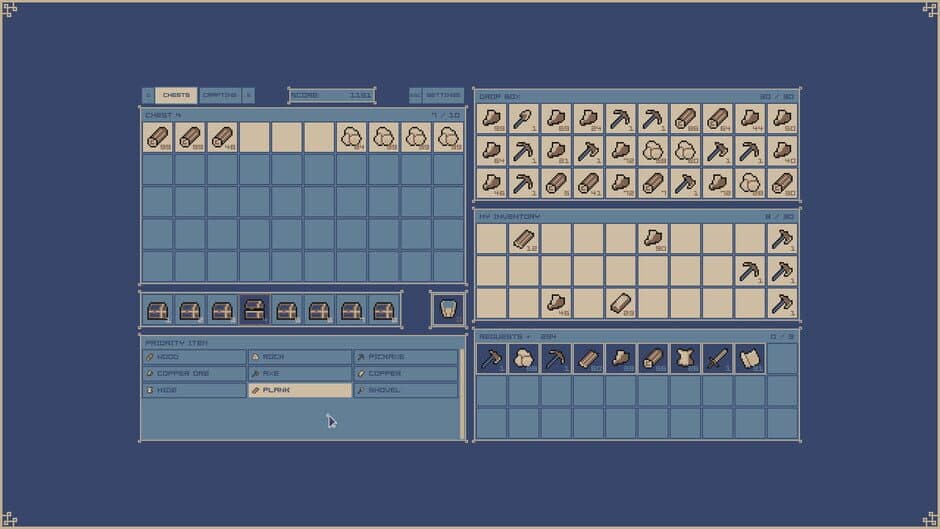This screenshot has width=940, height=529.
Task: Click the empty first slot of My Inventory
Action: coord(491,239)
